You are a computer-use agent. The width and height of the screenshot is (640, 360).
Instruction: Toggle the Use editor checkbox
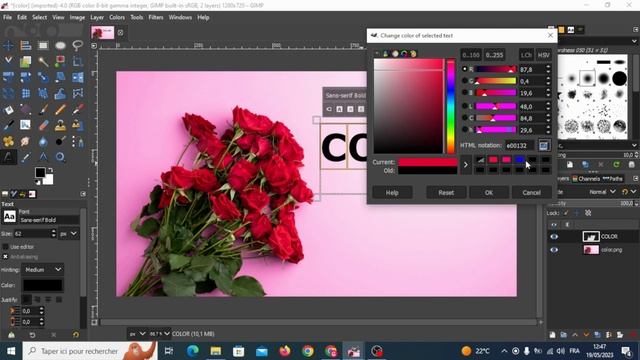[5, 247]
